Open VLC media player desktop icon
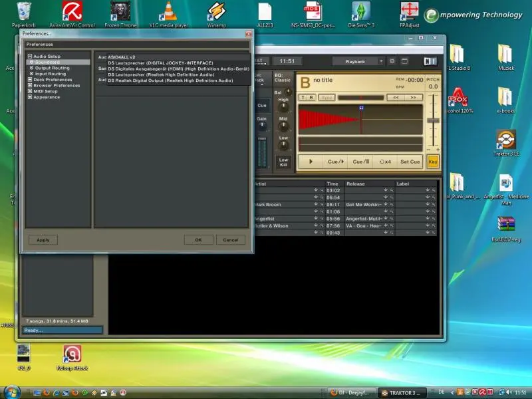The height and width of the screenshot is (399, 532). [x=170, y=12]
